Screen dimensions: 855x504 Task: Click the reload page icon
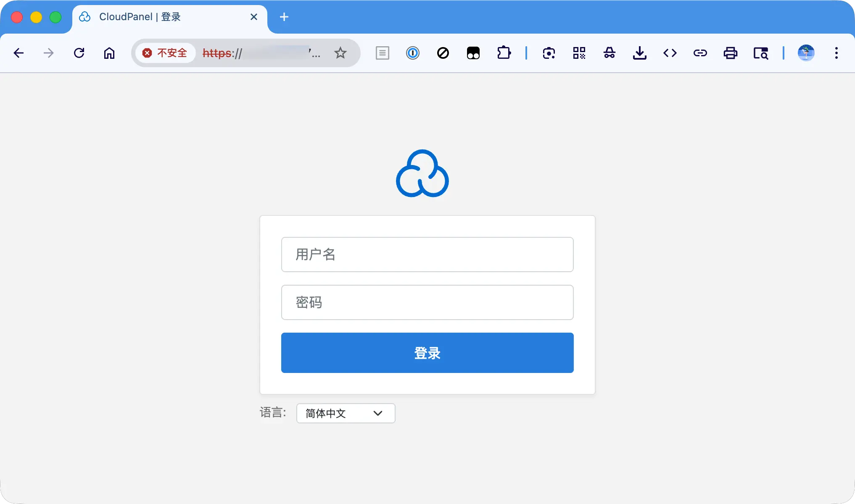pyautogui.click(x=79, y=53)
